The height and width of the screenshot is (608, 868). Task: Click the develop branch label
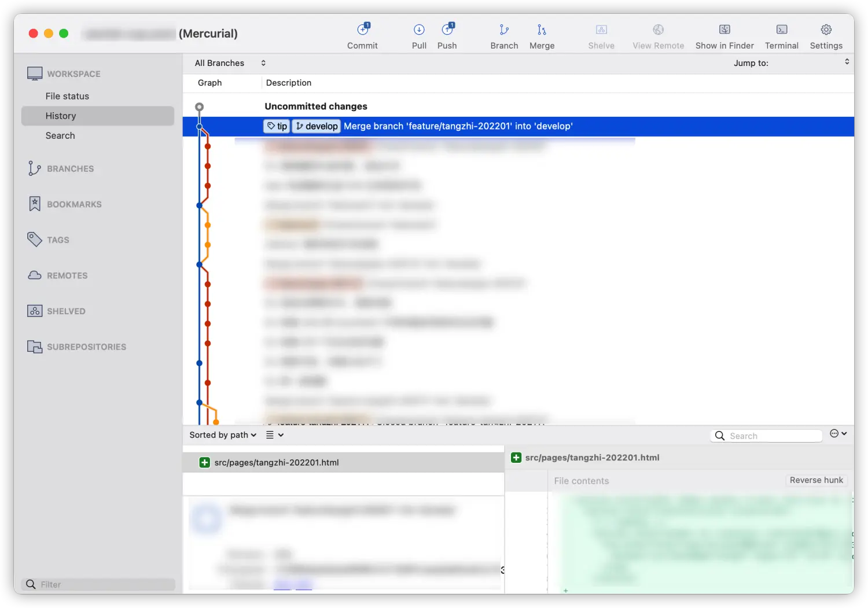click(x=317, y=126)
